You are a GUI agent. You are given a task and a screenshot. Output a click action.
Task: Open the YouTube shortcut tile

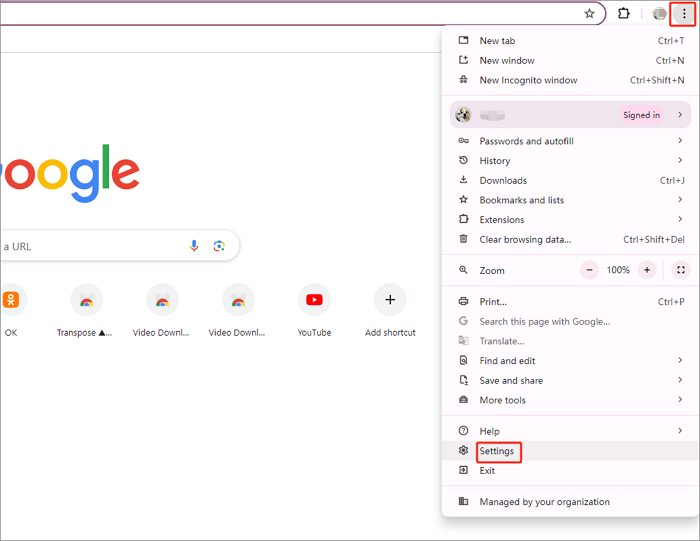(314, 310)
